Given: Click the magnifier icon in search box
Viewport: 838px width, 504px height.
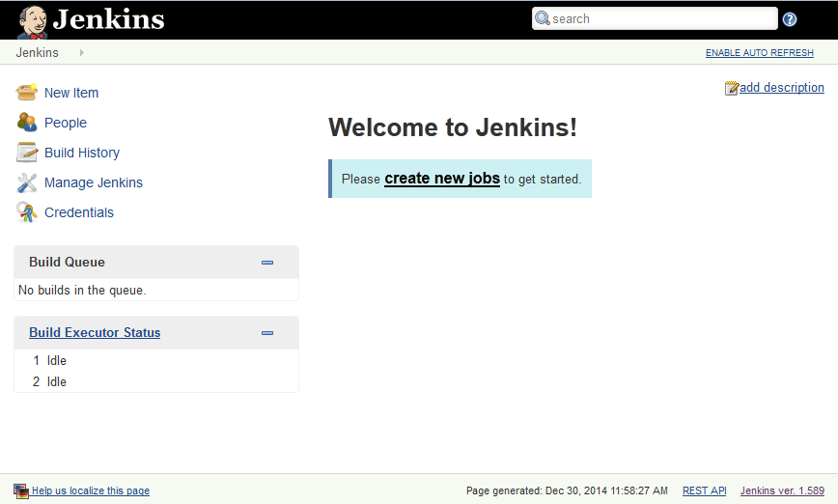Looking at the screenshot, I should pyautogui.click(x=542, y=18).
